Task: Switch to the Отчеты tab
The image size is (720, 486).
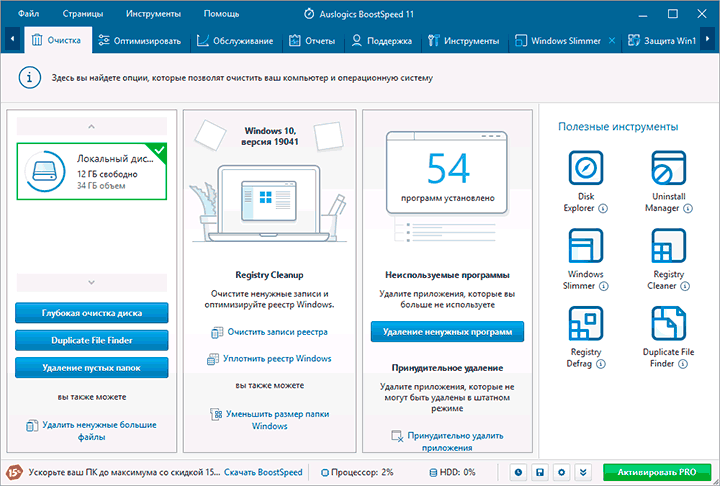Action: pyautogui.click(x=312, y=41)
